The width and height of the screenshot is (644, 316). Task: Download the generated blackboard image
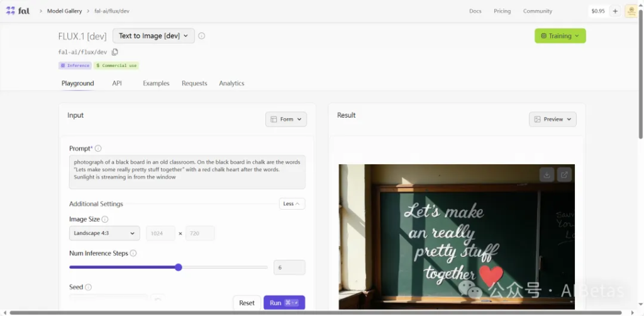(x=547, y=175)
